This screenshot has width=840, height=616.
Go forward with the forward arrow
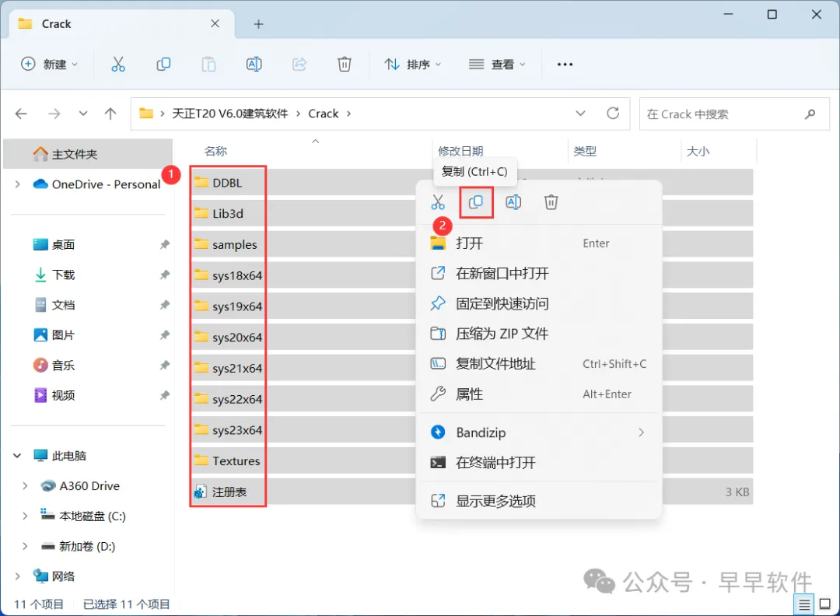54,114
